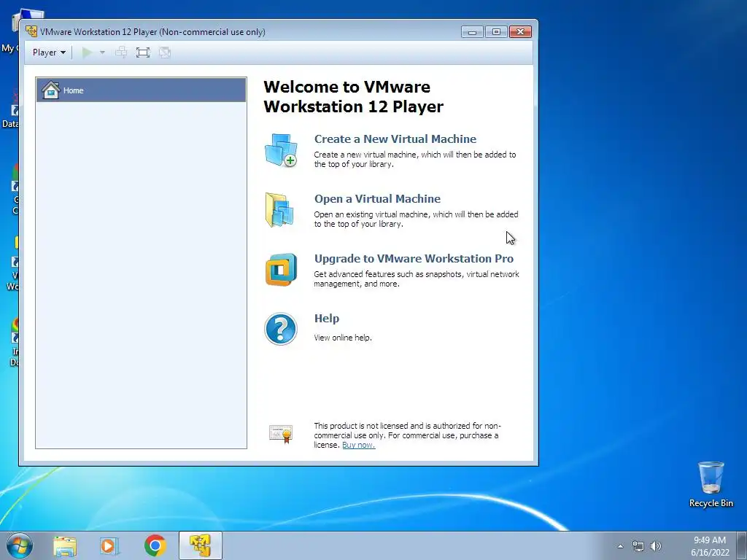The image size is (747, 560).
Task: Click the Home house icon in library
Action: (x=50, y=90)
